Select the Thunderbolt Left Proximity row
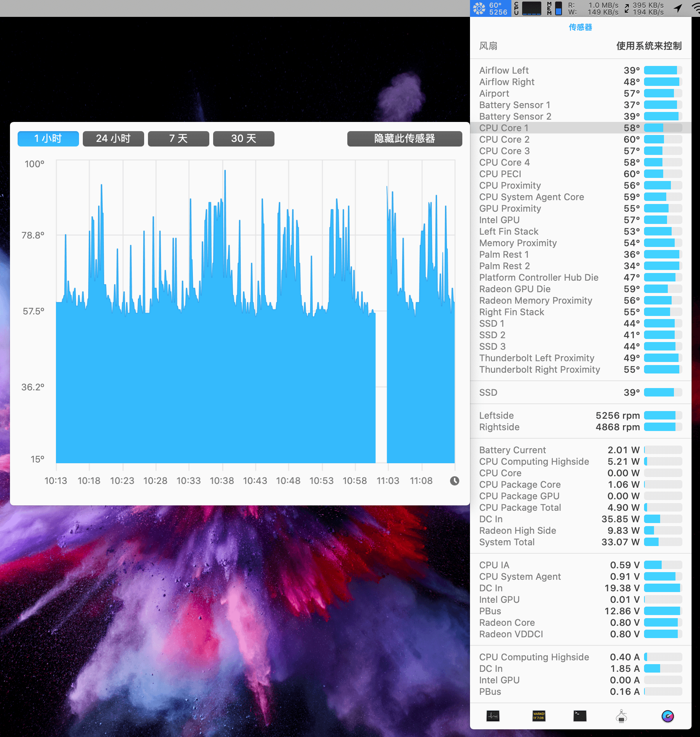The height and width of the screenshot is (737, 700). pos(581,358)
